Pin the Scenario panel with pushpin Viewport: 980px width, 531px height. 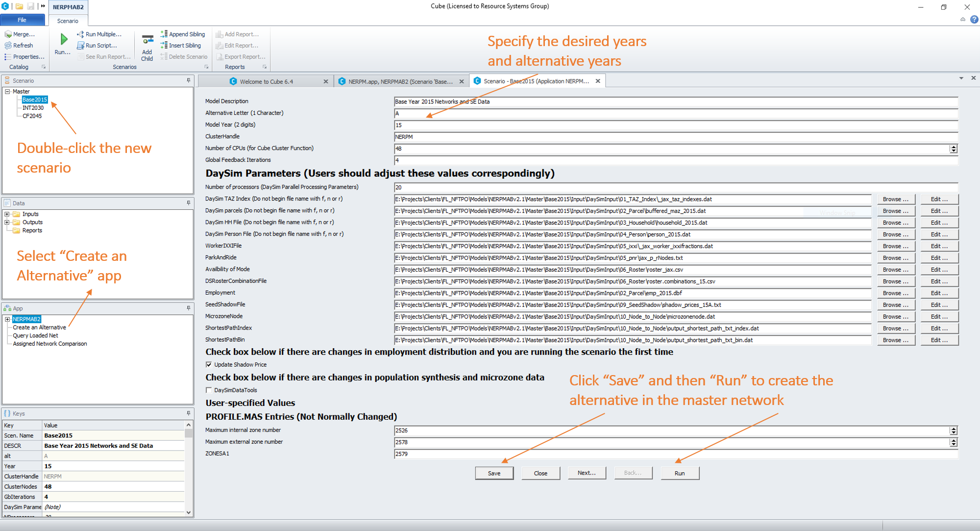(x=189, y=80)
